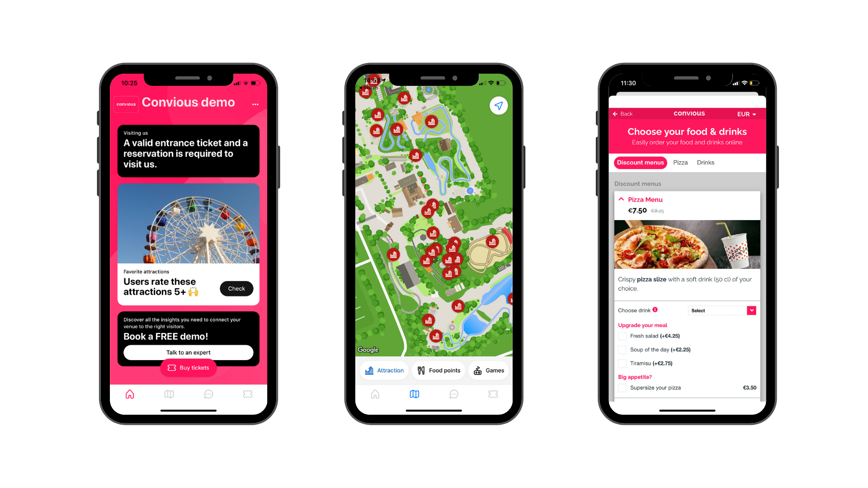Image resolution: width=868 pixels, height=488 pixels.
Task: Expand the three-dot menu on home screen
Action: (x=256, y=103)
